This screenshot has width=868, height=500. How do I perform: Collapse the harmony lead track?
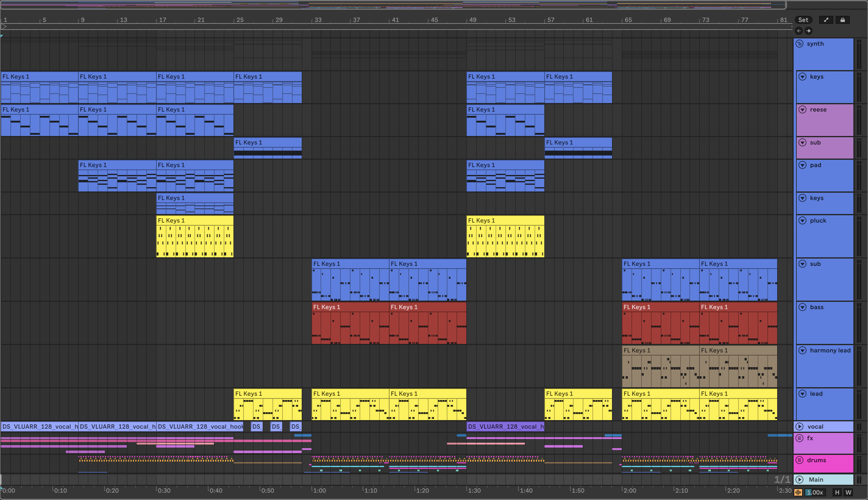tap(802, 350)
